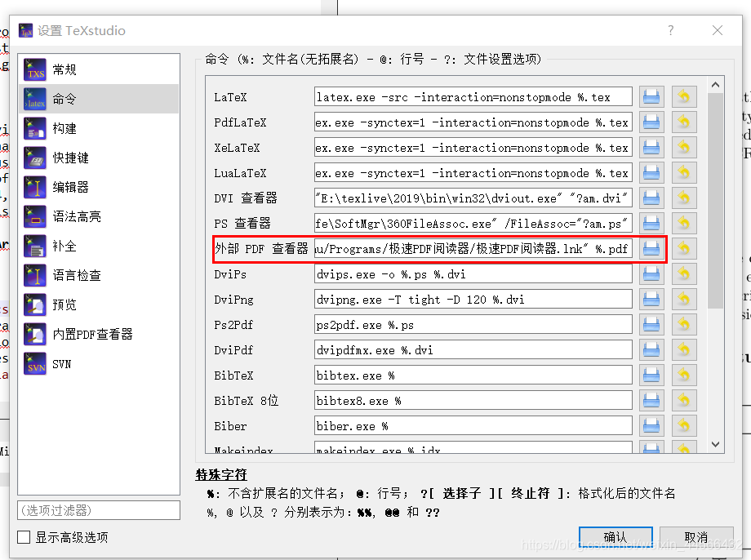The width and height of the screenshot is (751, 560).
Task: Click the SVN icon in the sidebar
Action: tap(34, 363)
